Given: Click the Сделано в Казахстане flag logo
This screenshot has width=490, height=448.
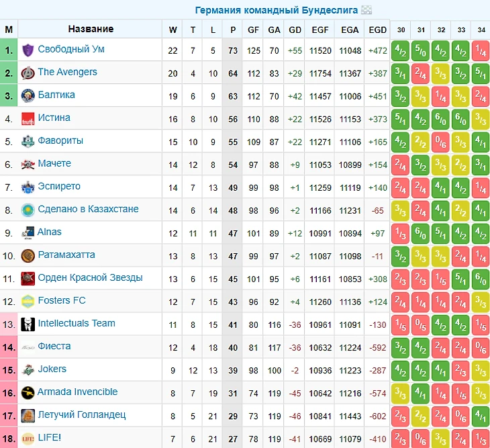Looking at the screenshot, I should point(28,210).
